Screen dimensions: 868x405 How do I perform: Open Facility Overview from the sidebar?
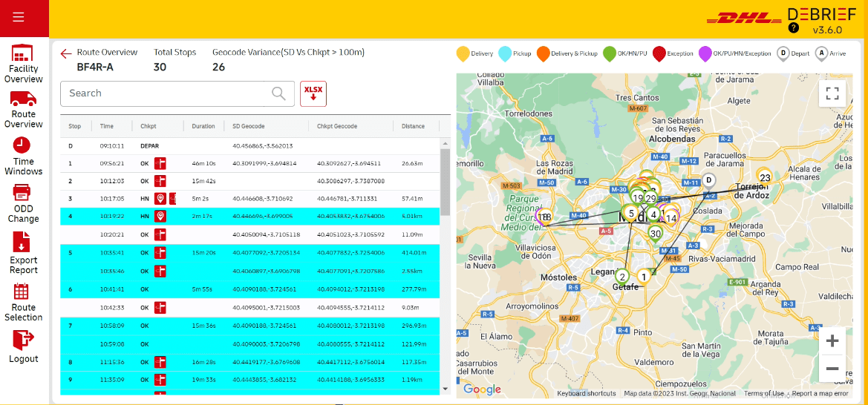click(24, 64)
